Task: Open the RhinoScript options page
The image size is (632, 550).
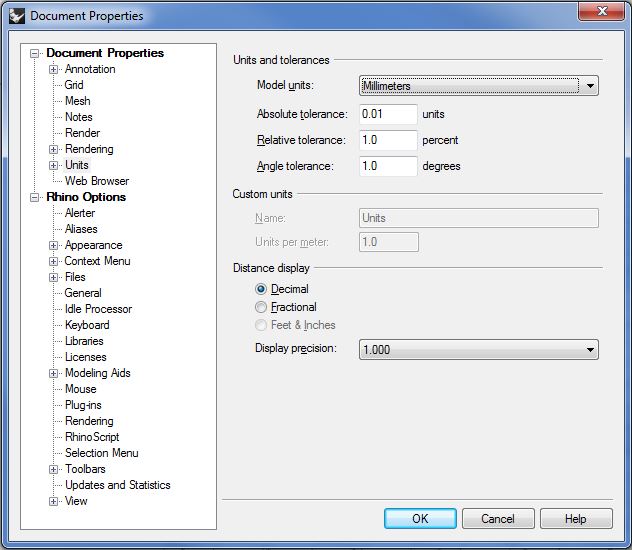Action: (x=92, y=437)
